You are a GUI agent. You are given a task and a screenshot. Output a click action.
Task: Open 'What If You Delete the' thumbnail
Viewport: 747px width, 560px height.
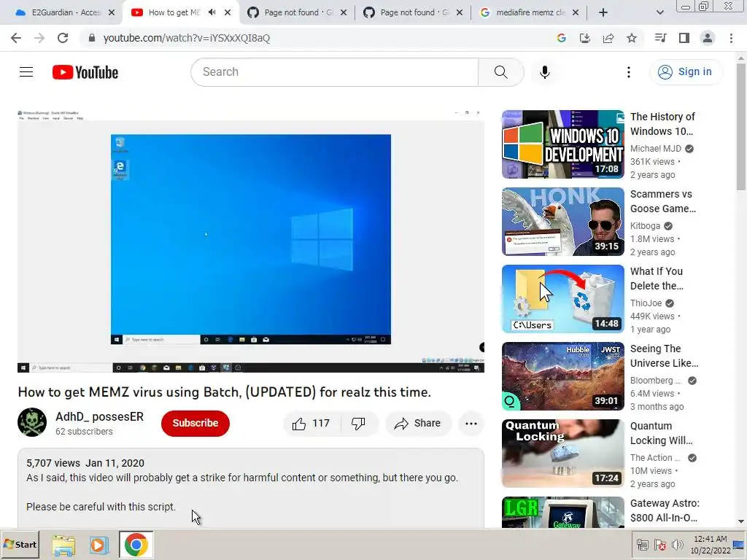click(x=562, y=299)
